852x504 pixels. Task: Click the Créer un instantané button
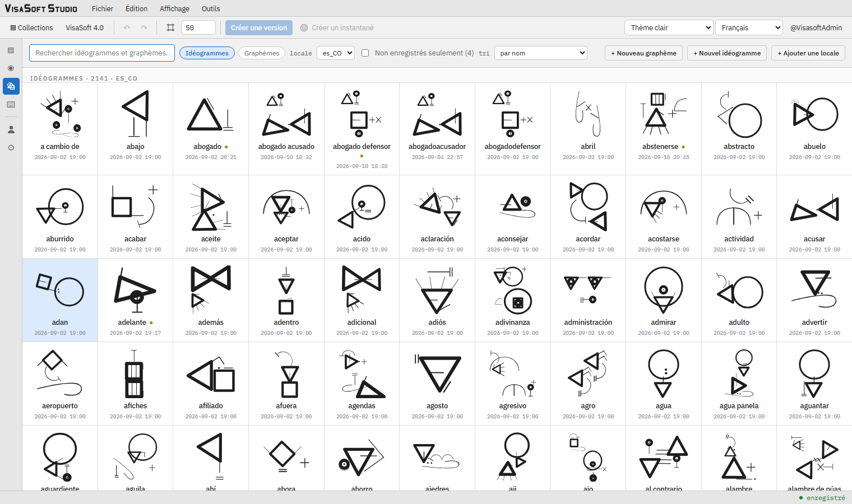click(337, 27)
